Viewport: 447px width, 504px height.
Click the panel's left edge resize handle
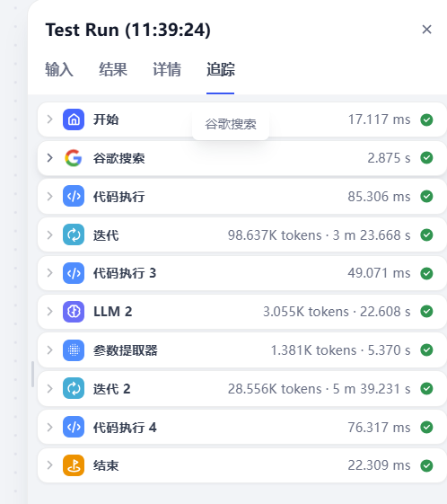pyautogui.click(x=32, y=374)
